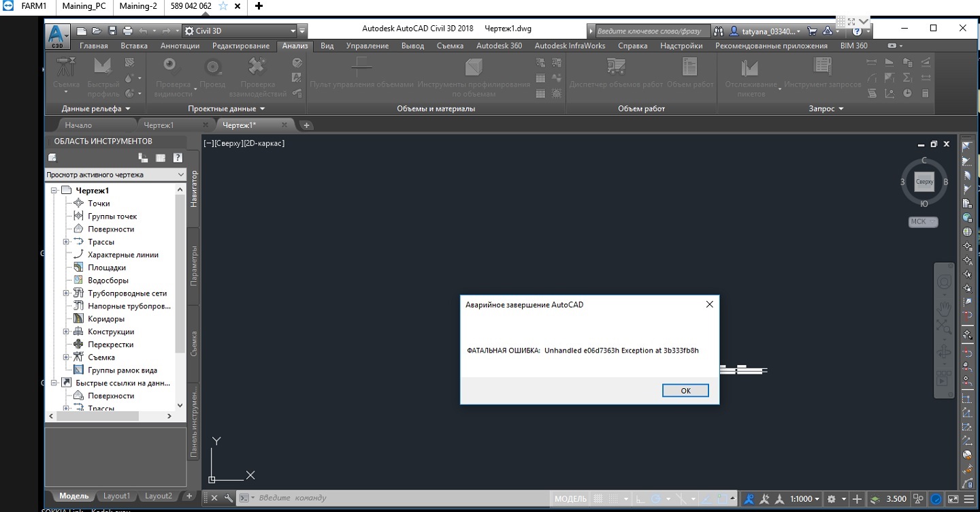
Task: Select Точки in the toolspace tree
Action: tap(99, 204)
